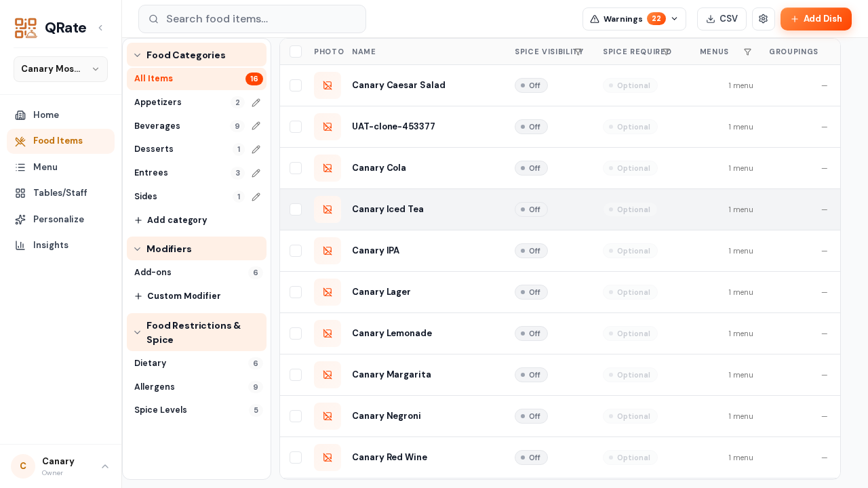Click edit icon for Entrees category
Screen dimensions: 868x488
256,173
